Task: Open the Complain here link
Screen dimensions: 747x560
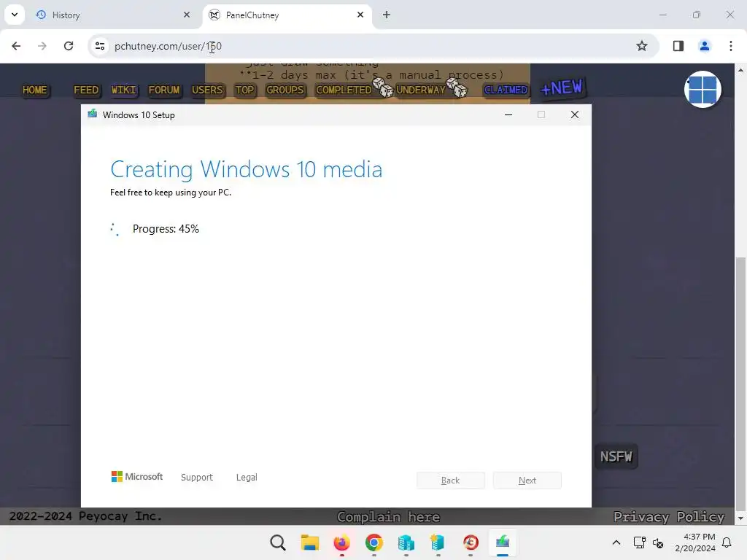Action: tap(388, 517)
